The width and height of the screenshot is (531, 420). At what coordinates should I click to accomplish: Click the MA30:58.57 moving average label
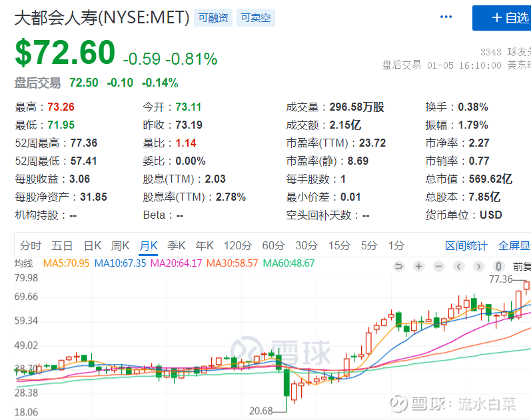click(x=233, y=263)
